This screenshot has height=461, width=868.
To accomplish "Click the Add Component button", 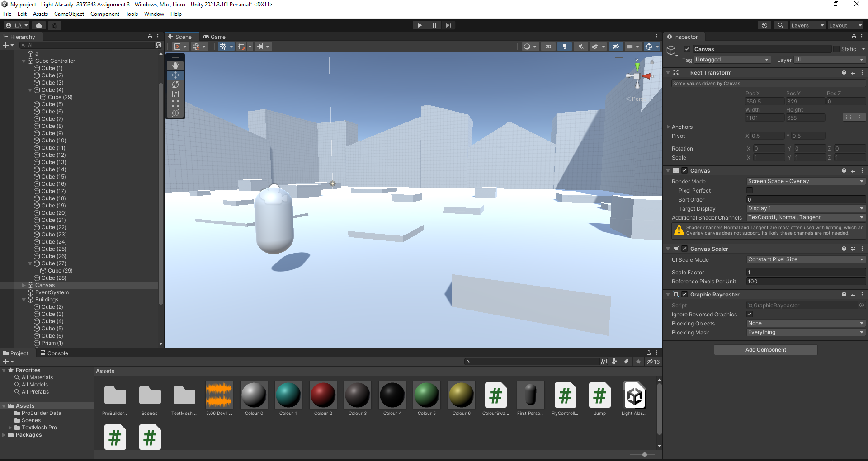I will 765,349.
